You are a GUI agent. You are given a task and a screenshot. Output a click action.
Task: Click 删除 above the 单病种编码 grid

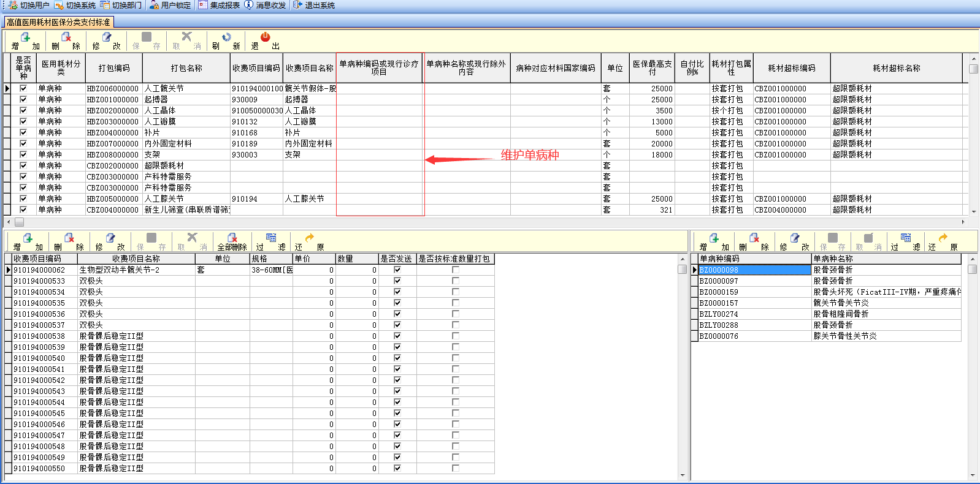pos(754,242)
